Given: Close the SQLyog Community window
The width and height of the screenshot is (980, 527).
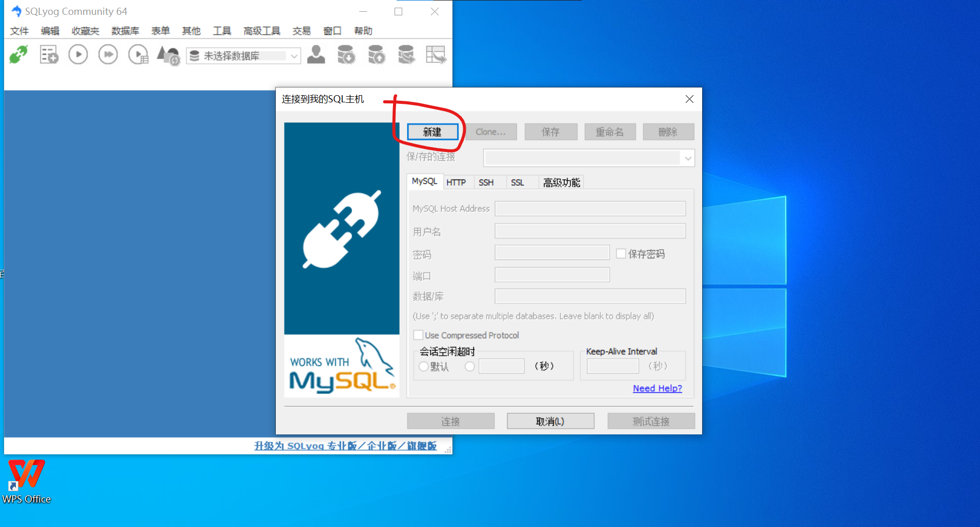Looking at the screenshot, I should pyautogui.click(x=434, y=11).
